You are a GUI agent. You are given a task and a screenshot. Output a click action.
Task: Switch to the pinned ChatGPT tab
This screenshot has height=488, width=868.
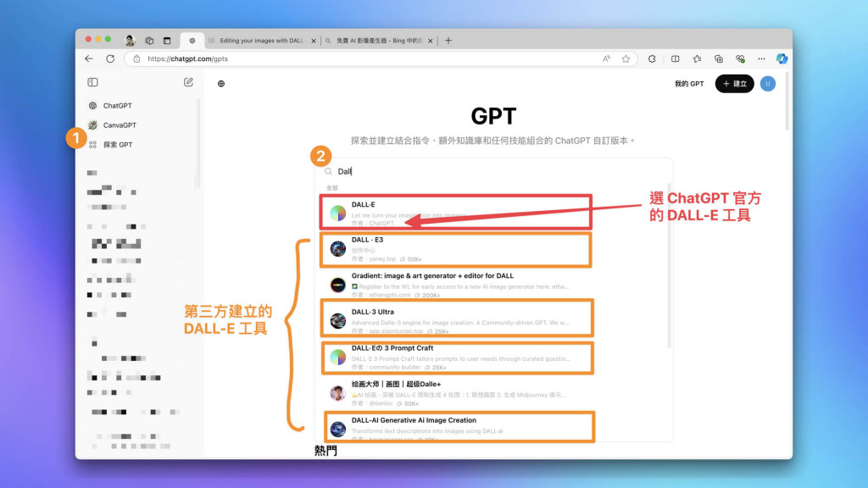(x=192, y=41)
